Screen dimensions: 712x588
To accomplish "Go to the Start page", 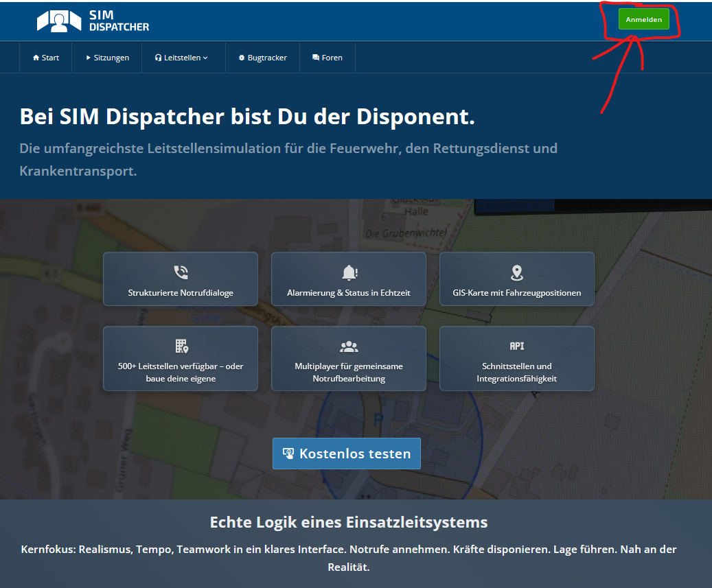I will coord(46,58).
